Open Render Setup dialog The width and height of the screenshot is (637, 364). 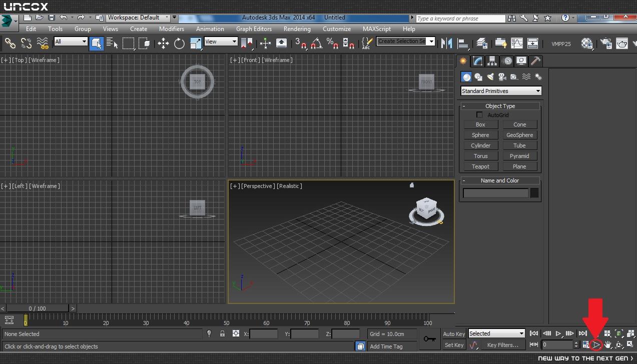606,43
